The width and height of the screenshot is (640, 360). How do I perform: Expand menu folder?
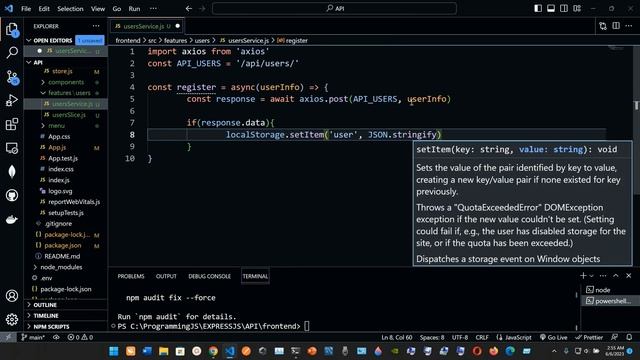(x=56, y=126)
